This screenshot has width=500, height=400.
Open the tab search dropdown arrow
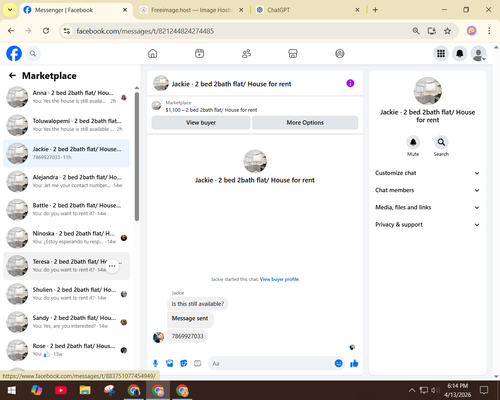point(10,10)
